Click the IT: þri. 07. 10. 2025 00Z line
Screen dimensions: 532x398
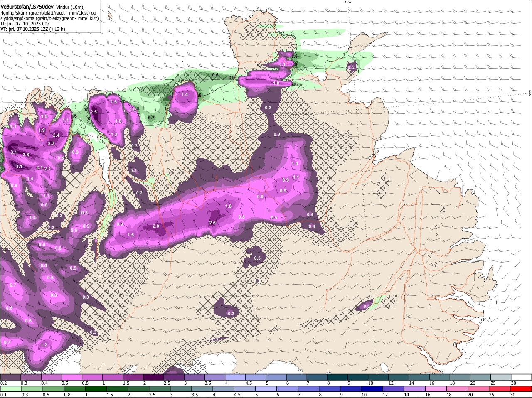coord(25,24)
